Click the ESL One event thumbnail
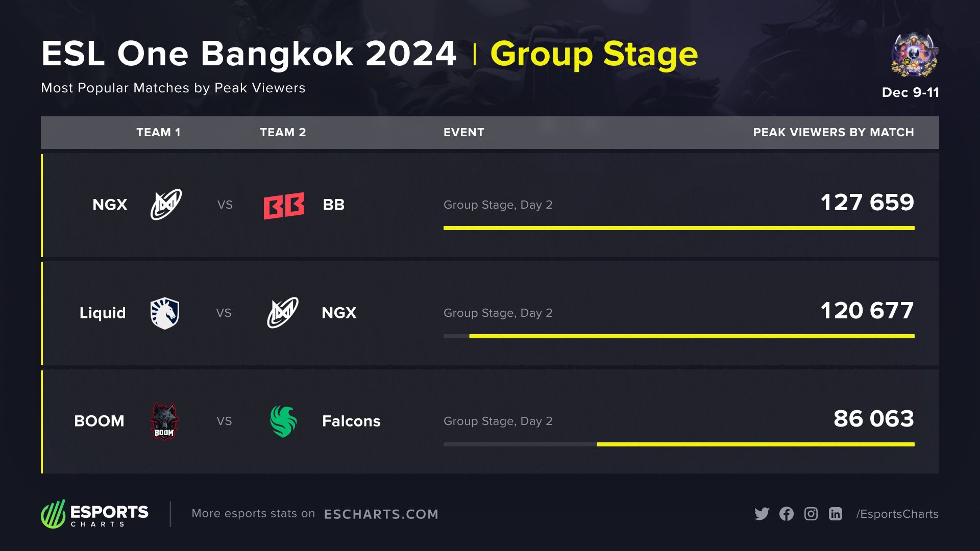This screenshot has height=551, width=980. (x=915, y=55)
